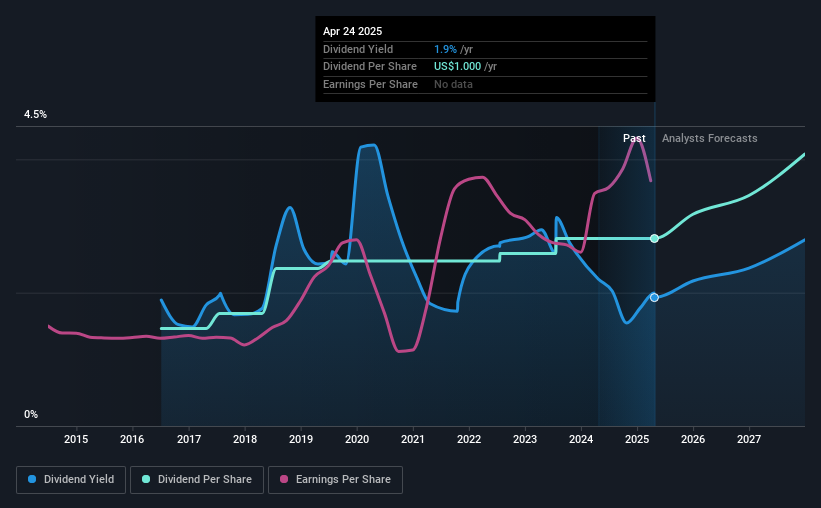Click the 0% y-axis label
The image size is (821, 508).
tap(31, 414)
